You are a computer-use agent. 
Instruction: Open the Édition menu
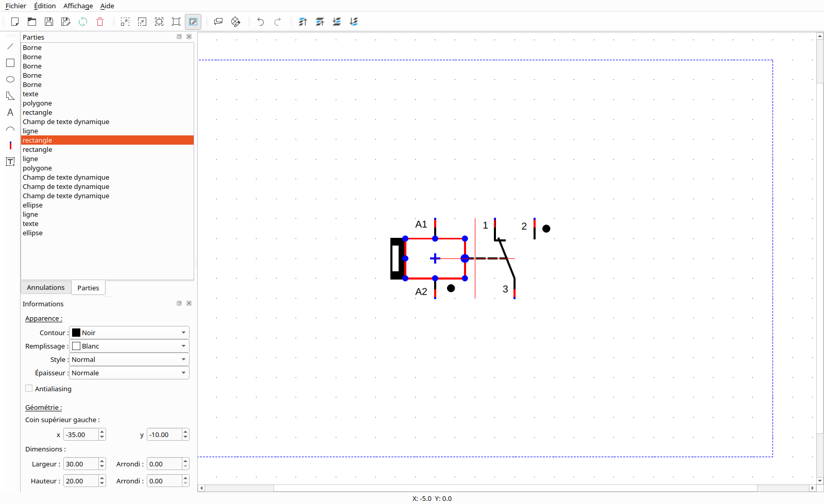[x=45, y=6]
